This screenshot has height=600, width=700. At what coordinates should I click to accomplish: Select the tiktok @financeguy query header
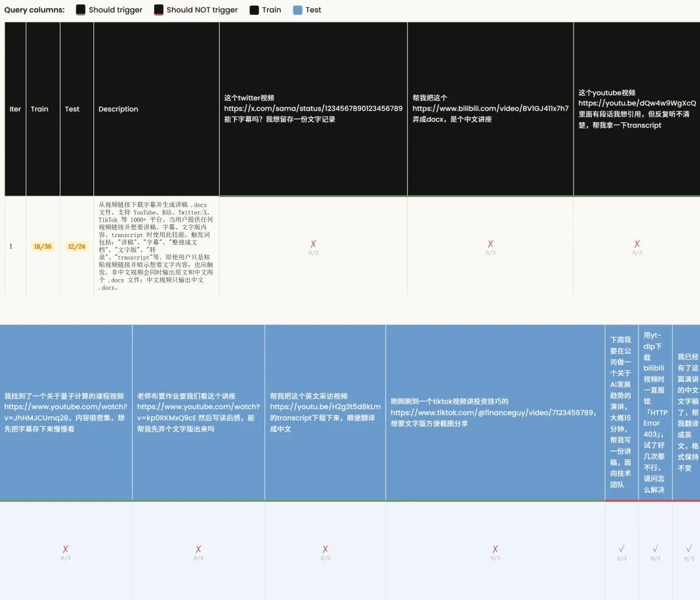[x=496, y=413]
